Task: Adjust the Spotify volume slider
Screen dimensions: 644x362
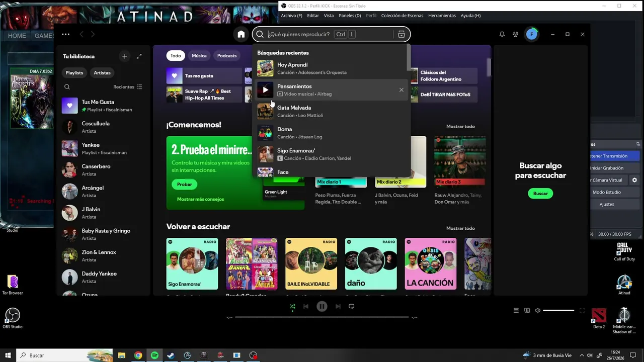Action: pyautogui.click(x=558, y=311)
